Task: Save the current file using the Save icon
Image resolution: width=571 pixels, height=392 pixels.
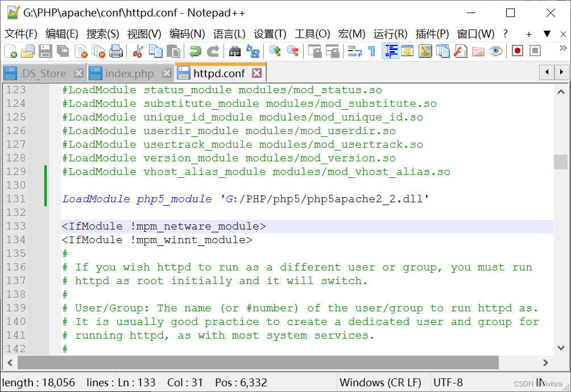Action: [x=45, y=51]
